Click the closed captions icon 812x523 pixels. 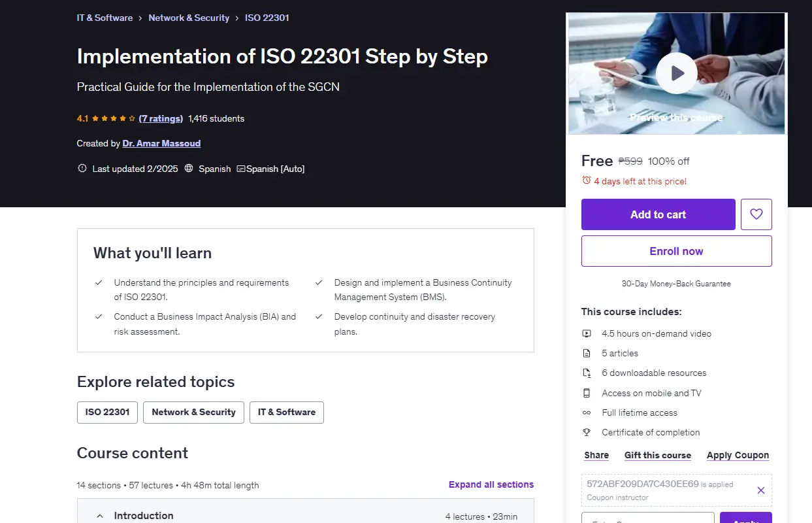[241, 169]
